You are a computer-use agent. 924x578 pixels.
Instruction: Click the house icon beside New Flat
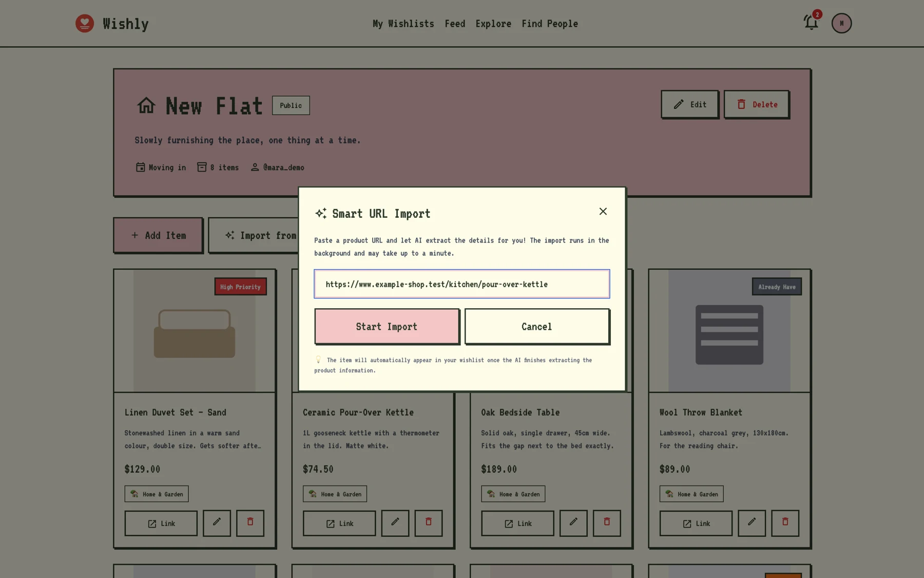click(x=146, y=105)
